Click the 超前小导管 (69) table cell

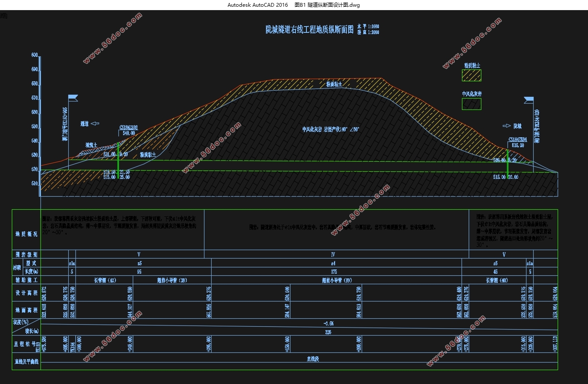point(336,280)
